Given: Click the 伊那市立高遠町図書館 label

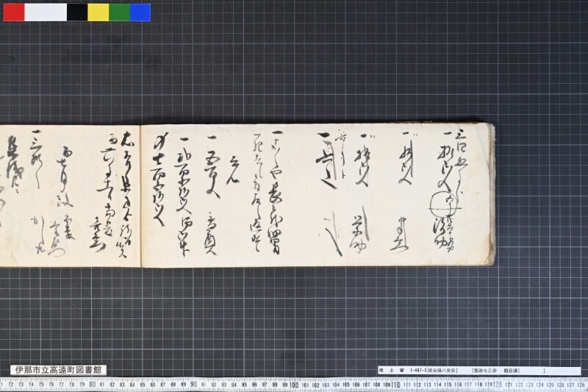Looking at the screenshot, I should [58, 370].
